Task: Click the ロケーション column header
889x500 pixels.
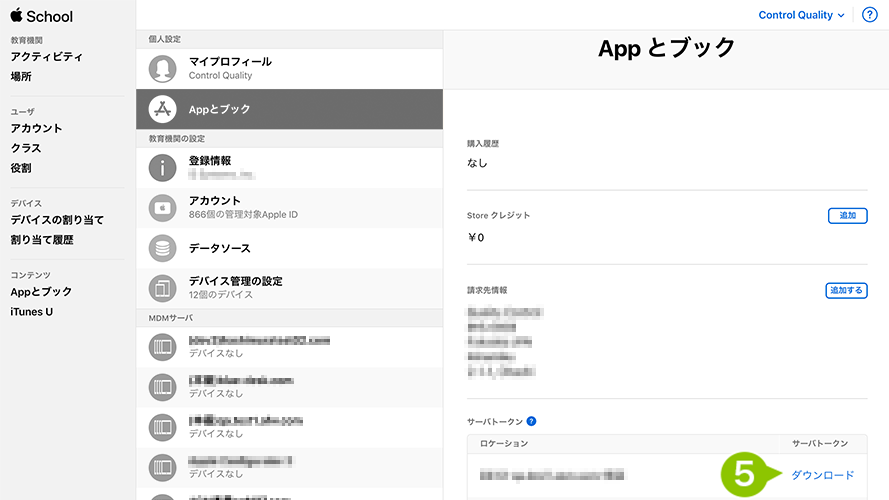Action: [504, 443]
